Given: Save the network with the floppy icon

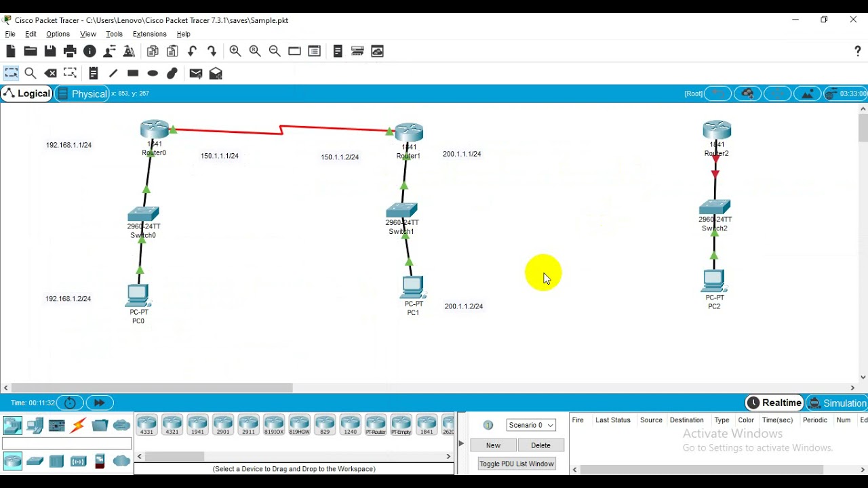Looking at the screenshot, I should 50,52.
